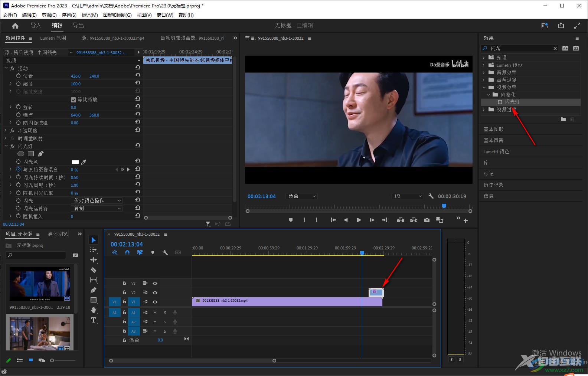Toggle the 闪光灯 fx effect on/off
The width and height of the screenshot is (588, 376).
tap(13, 146)
